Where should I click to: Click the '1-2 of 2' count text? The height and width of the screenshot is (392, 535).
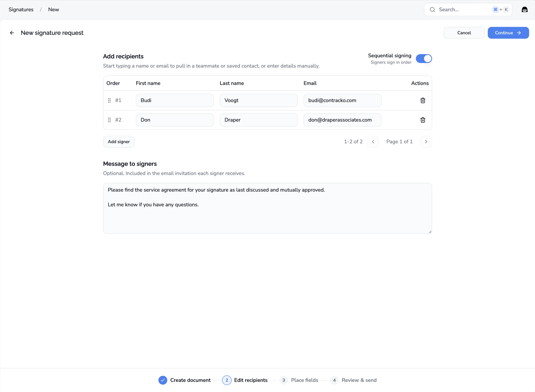tap(353, 142)
